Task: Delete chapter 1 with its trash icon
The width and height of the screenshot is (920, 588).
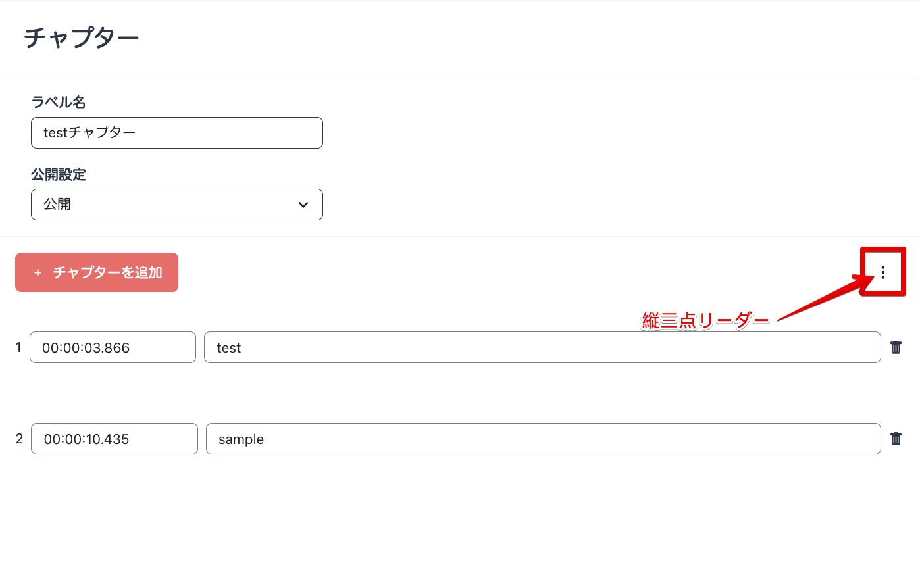Action: tap(896, 347)
